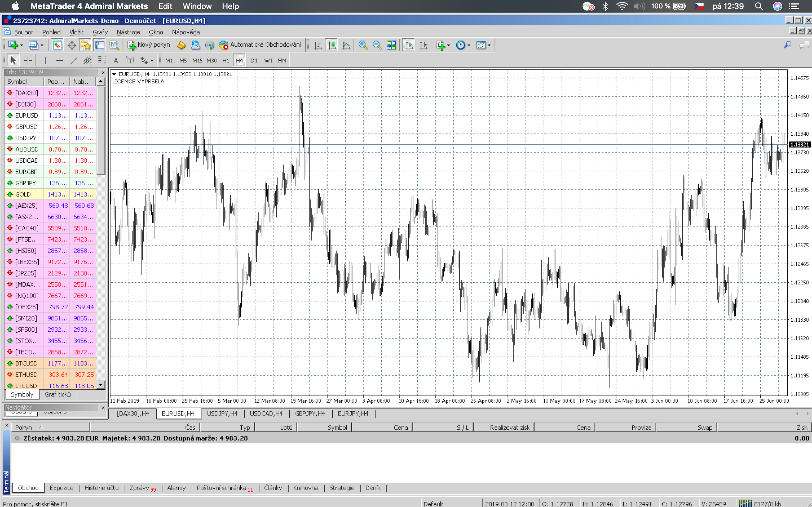This screenshot has height=507, width=812.
Task: Toggle the Chart Shift icon
Action: (x=424, y=44)
